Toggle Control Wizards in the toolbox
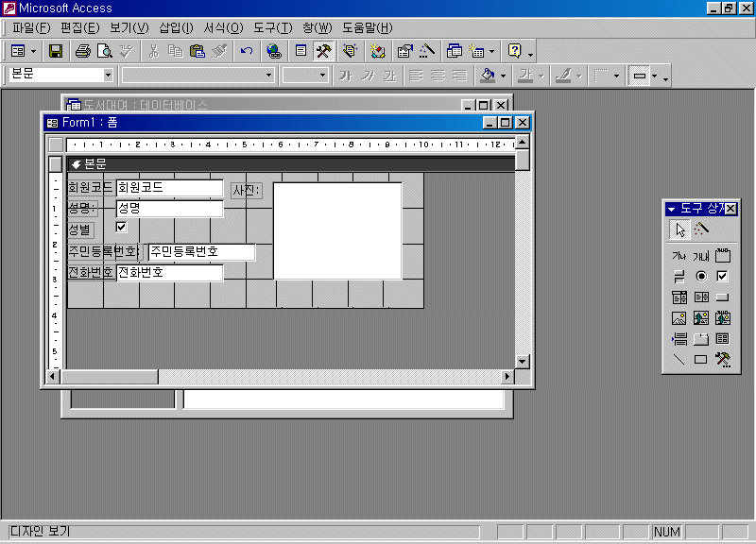Image resolution: width=756 pixels, height=544 pixels. coord(701,229)
